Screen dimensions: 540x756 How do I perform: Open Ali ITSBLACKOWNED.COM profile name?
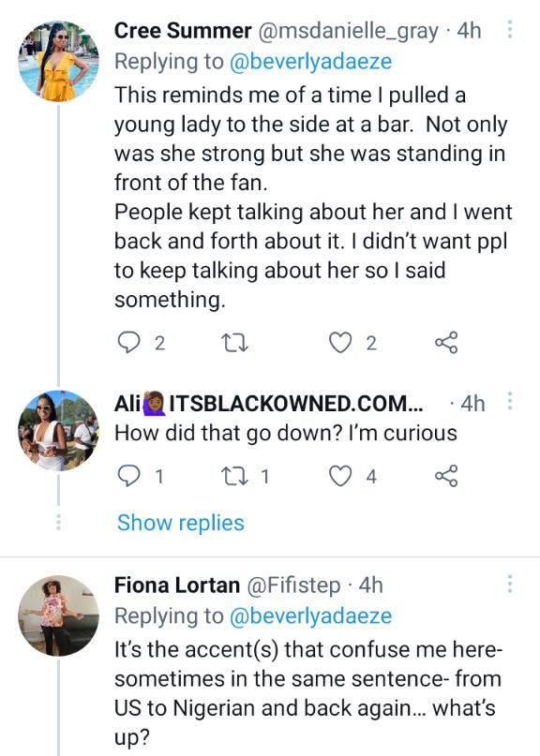point(268,403)
